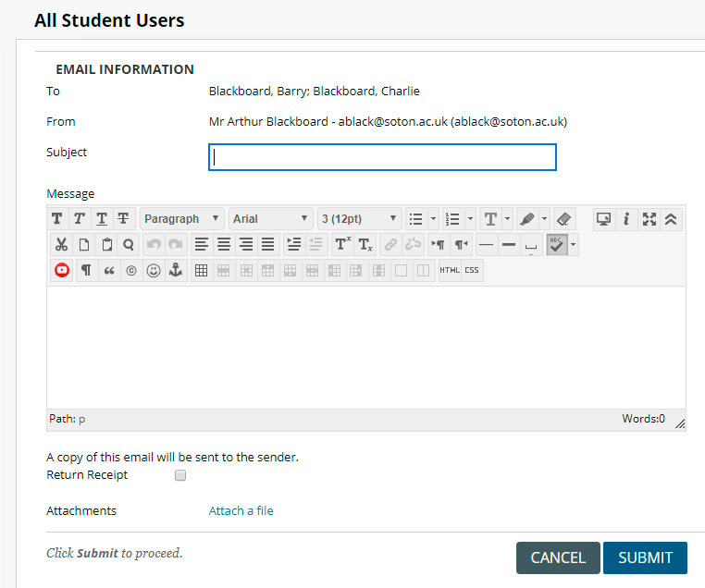Expand the highlight color picker arrow
This screenshot has width=705, height=588.
pos(544,219)
